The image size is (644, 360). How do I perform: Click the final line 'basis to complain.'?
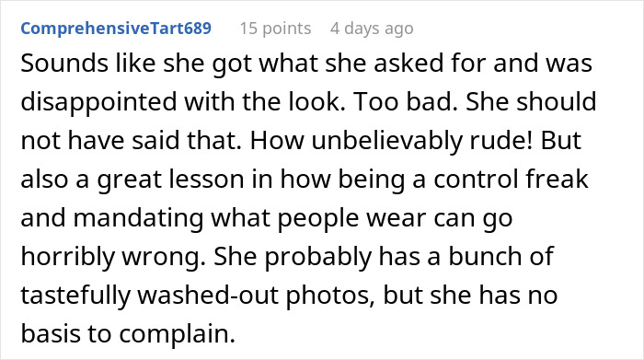coord(128,334)
